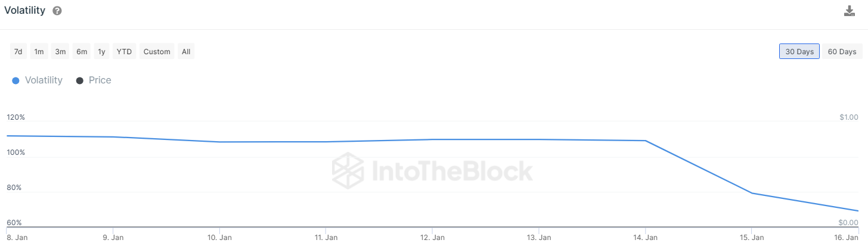The width and height of the screenshot is (868, 243).
Task: Select the 1m time range
Action: pyautogui.click(x=39, y=52)
